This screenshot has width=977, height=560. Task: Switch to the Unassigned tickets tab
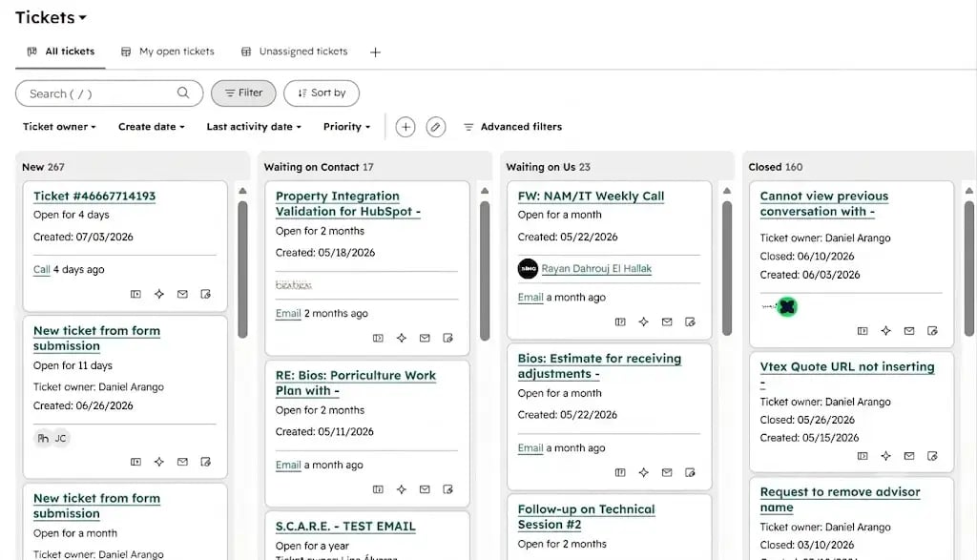(x=294, y=52)
